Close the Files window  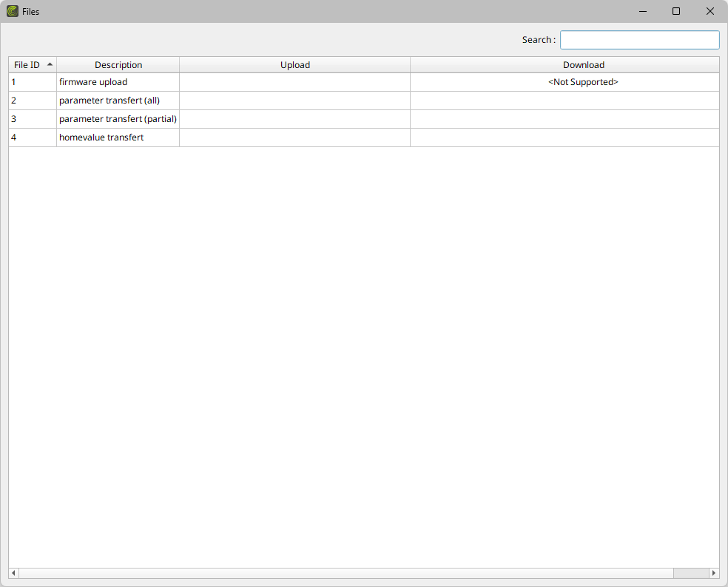coord(710,11)
